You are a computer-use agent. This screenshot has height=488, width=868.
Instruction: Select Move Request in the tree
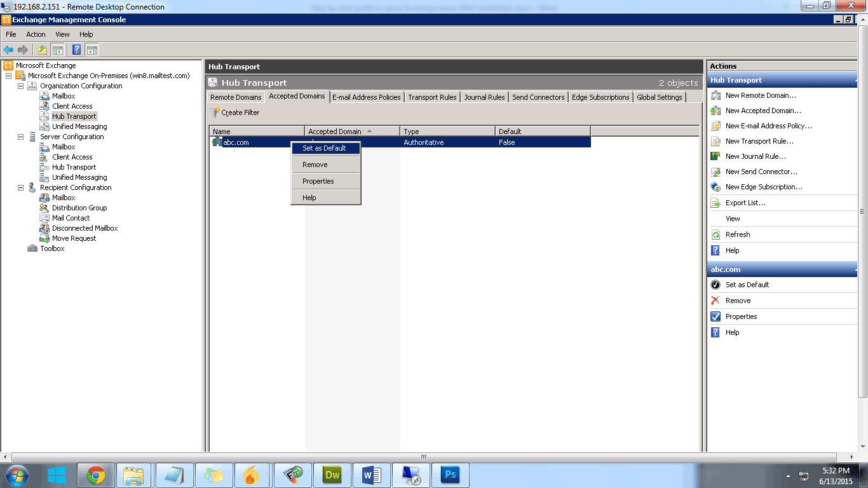(74, 238)
